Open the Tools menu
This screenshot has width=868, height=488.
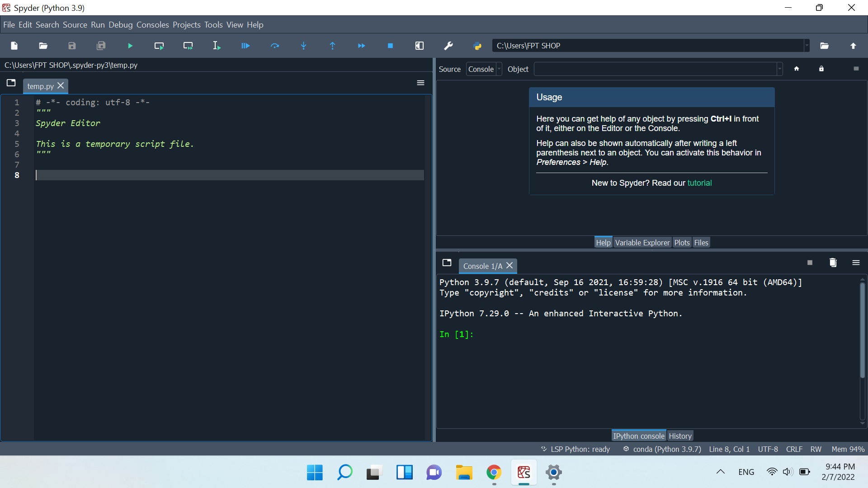point(213,25)
